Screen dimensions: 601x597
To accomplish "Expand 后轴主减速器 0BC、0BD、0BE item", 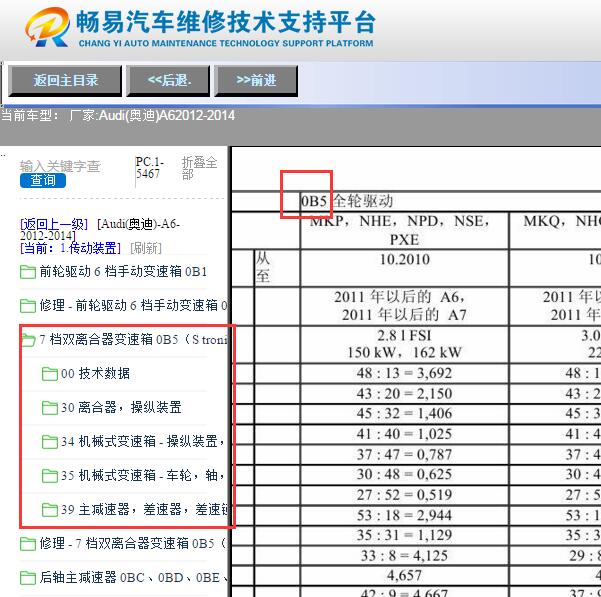I will point(133,577).
